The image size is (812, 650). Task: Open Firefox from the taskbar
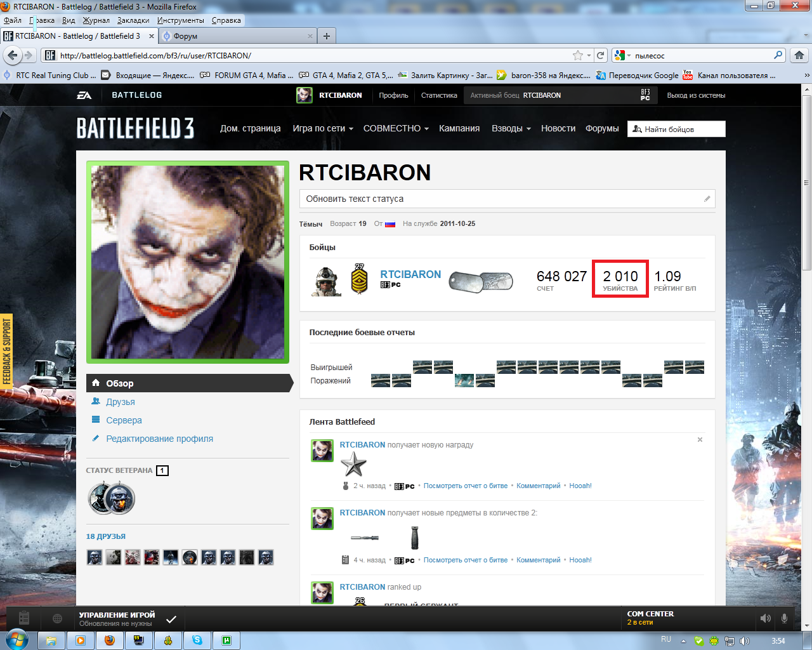[x=109, y=640]
